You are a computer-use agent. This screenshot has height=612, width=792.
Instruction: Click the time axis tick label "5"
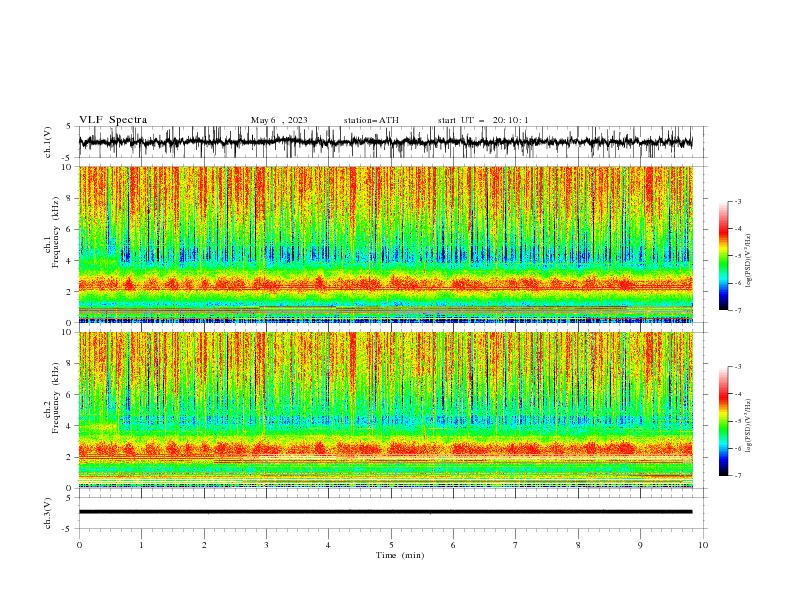point(391,545)
